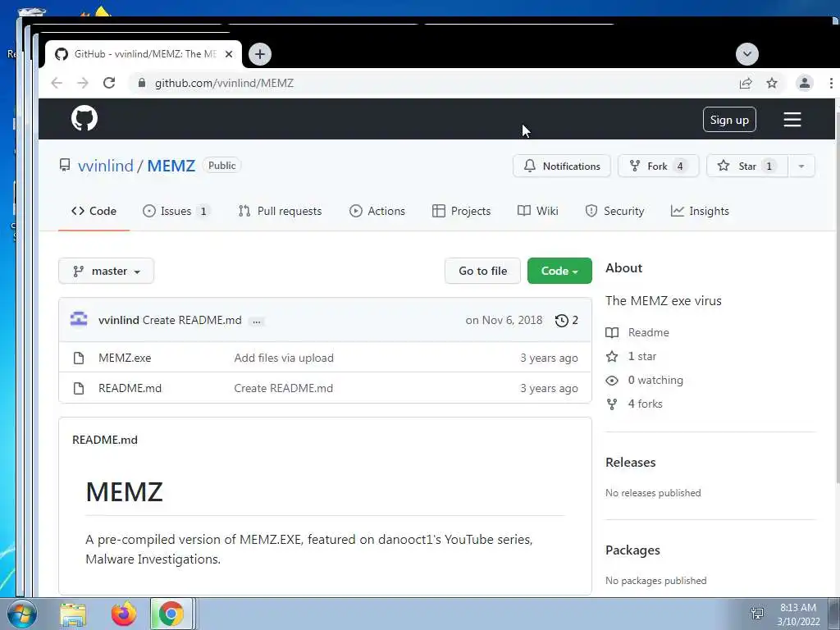Open the Pull requests tab
The image size is (840, 630).
pyautogui.click(x=281, y=211)
